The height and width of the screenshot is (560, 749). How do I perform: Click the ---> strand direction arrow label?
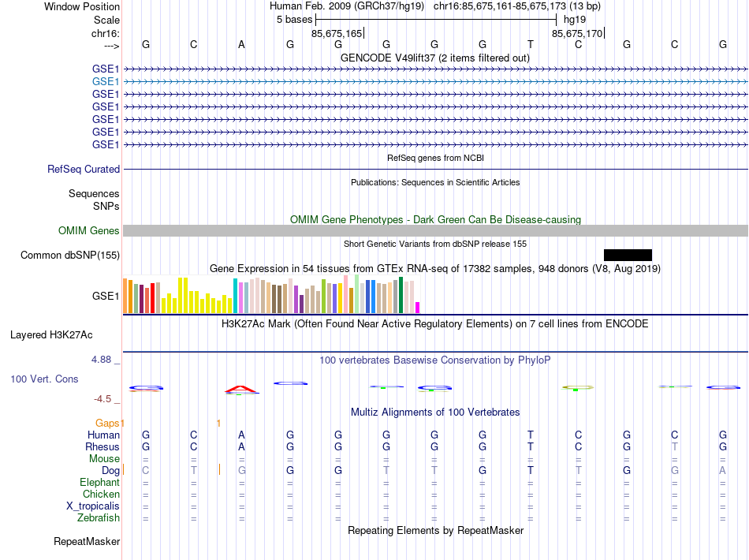(x=112, y=46)
